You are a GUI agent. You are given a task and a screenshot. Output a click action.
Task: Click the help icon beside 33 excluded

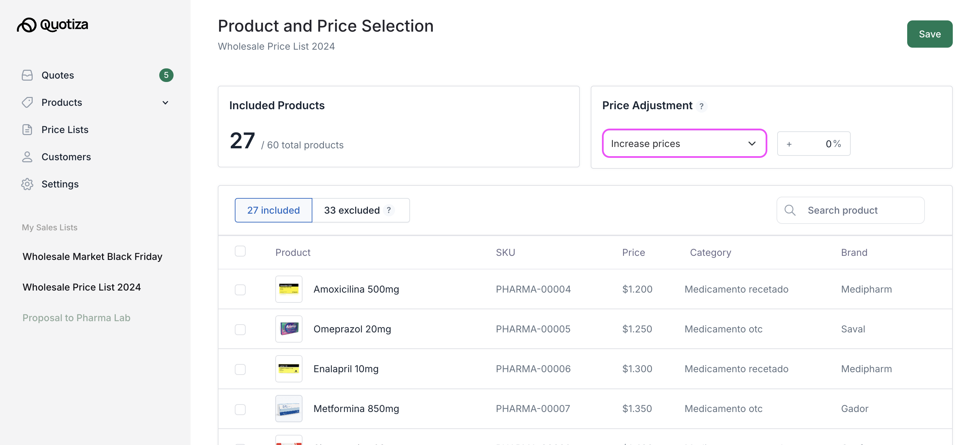(388, 210)
